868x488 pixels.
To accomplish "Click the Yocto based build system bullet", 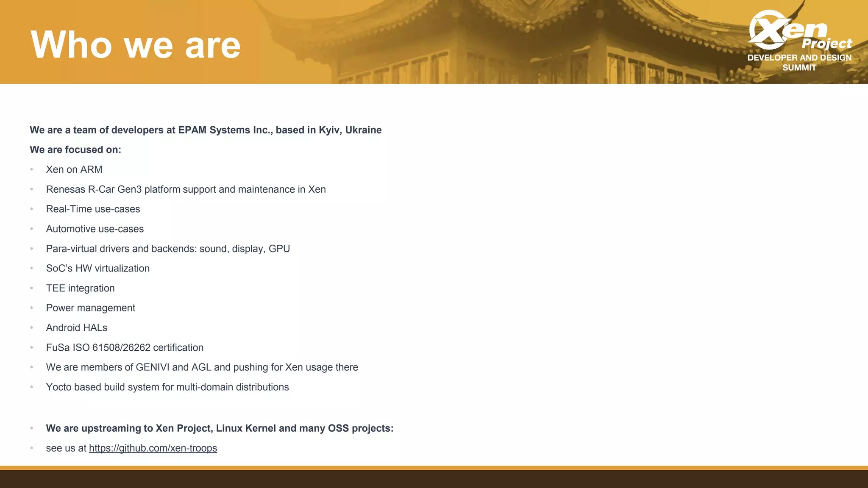I will point(167,387).
